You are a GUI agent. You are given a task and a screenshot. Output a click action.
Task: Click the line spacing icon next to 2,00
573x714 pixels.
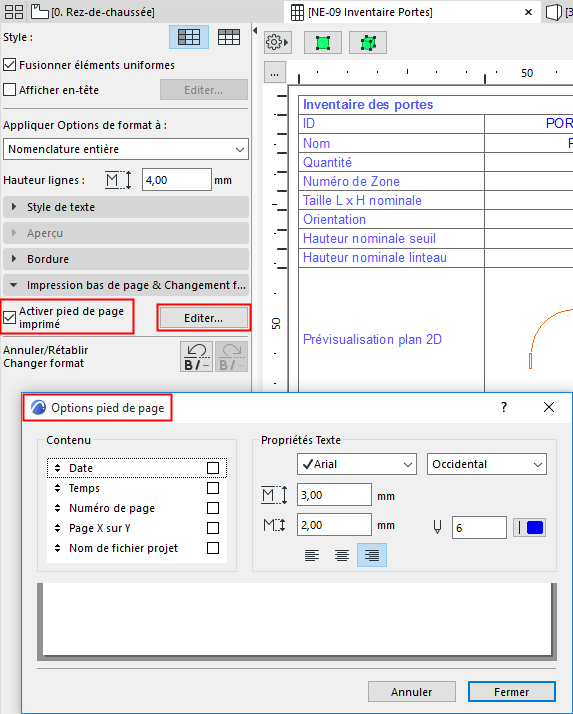pyautogui.click(x=274, y=525)
